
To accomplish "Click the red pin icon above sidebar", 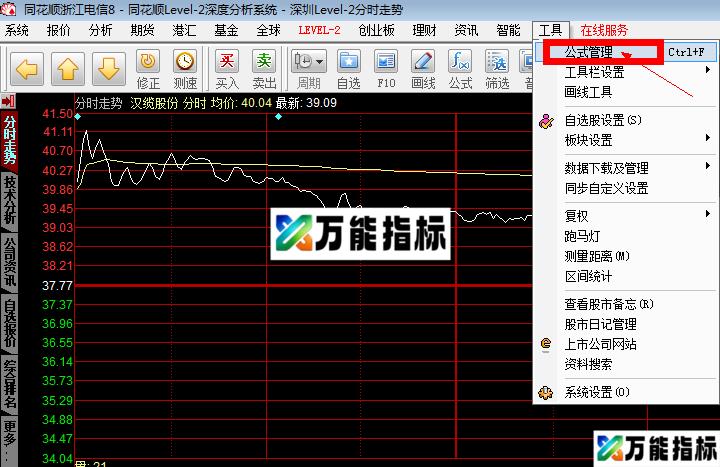I will (9, 101).
